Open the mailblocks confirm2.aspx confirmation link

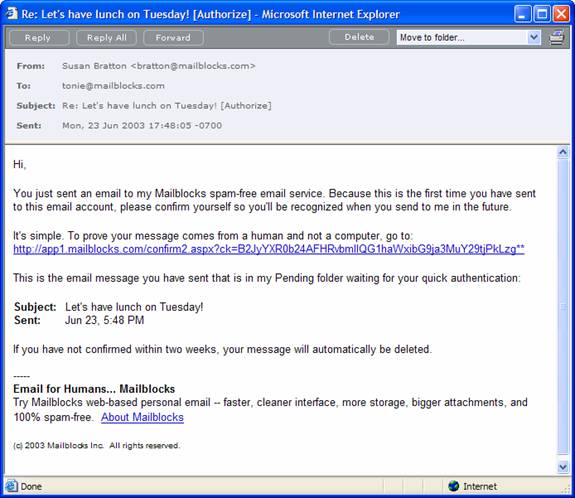tap(269, 249)
